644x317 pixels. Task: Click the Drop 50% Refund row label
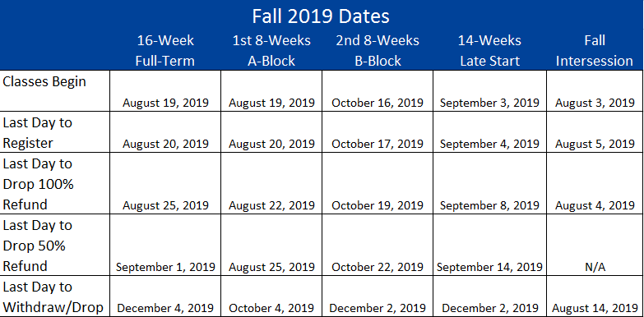(x=37, y=246)
